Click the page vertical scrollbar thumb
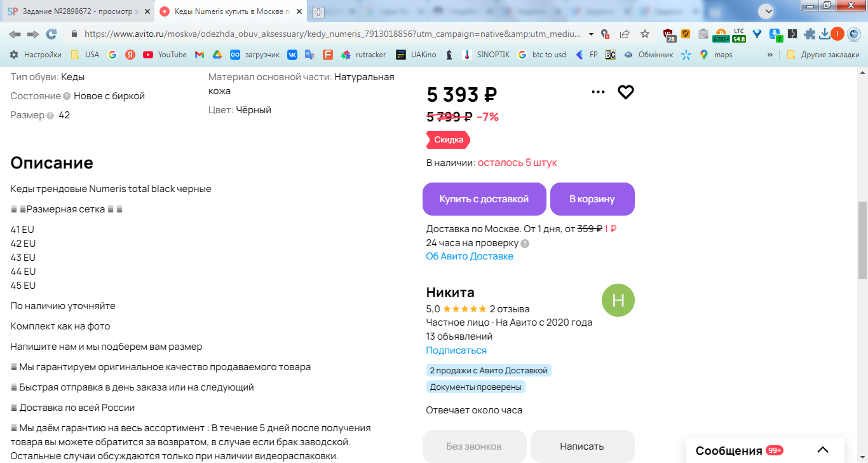This screenshot has width=868, height=463. (x=862, y=240)
